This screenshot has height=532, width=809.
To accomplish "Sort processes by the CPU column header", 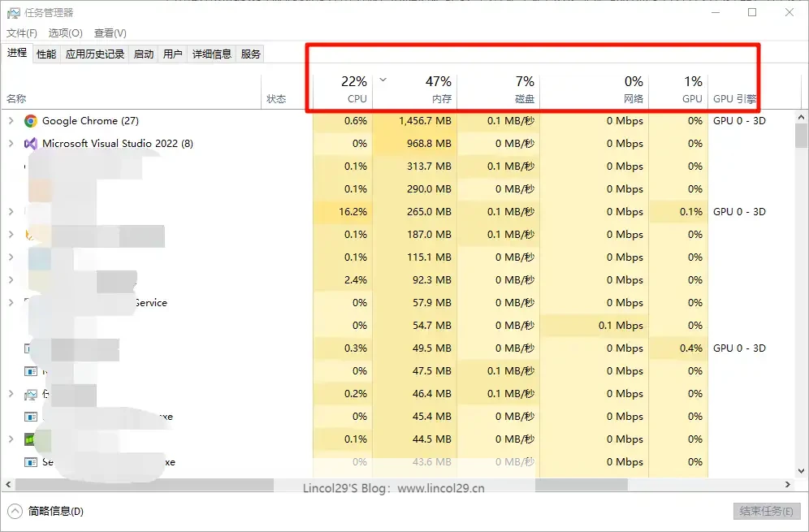I will 343,89.
